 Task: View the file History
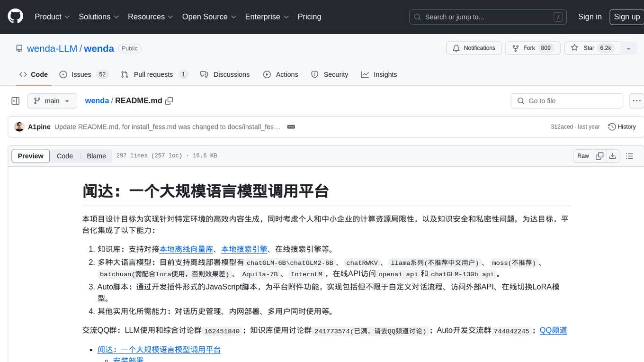(622, 127)
